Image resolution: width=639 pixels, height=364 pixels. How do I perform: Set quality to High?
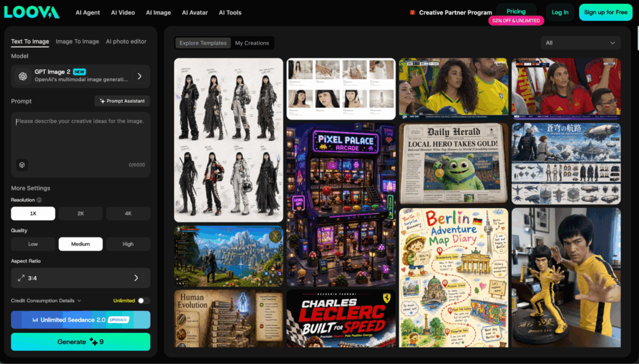point(128,244)
